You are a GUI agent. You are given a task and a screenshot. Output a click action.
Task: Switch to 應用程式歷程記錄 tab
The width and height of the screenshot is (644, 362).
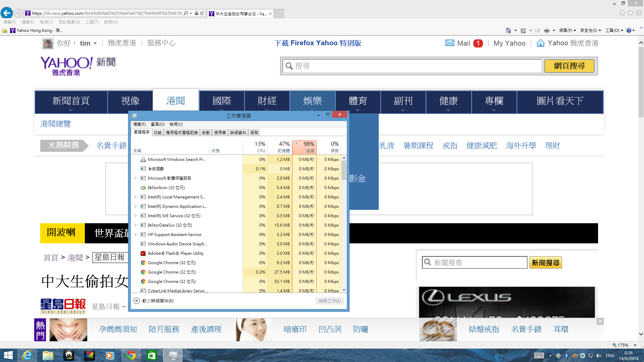point(181,133)
